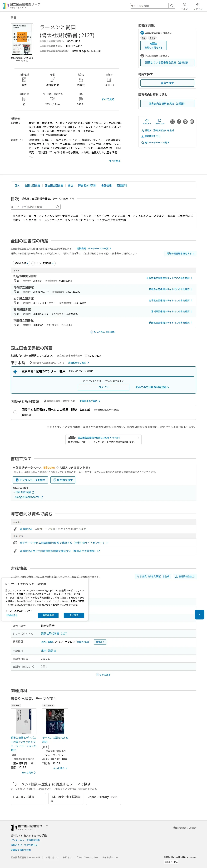Click the ページ数・大きさ ruler icon
This screenshot has width=207, height=868.
(x=53, y=99)
